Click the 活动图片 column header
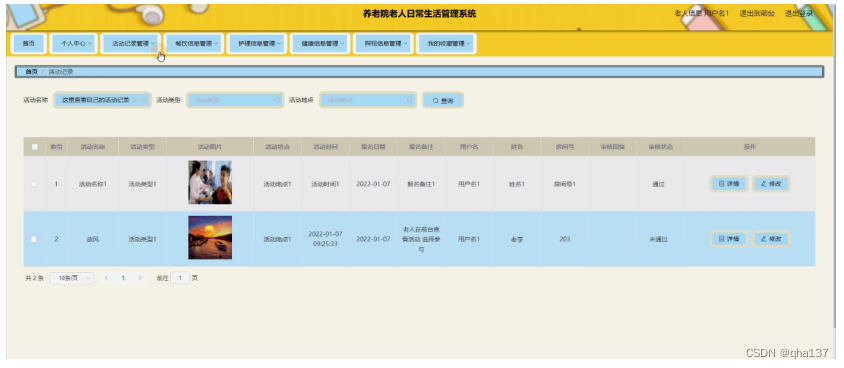Image resolution: width=844 pixels, height=368 pixels. (210, 147)
